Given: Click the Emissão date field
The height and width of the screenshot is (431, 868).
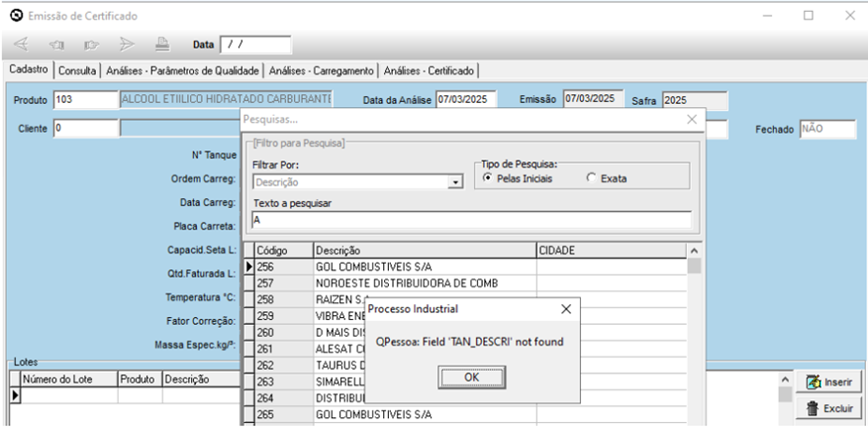Looking at the screenshot, I should [594, 99].
